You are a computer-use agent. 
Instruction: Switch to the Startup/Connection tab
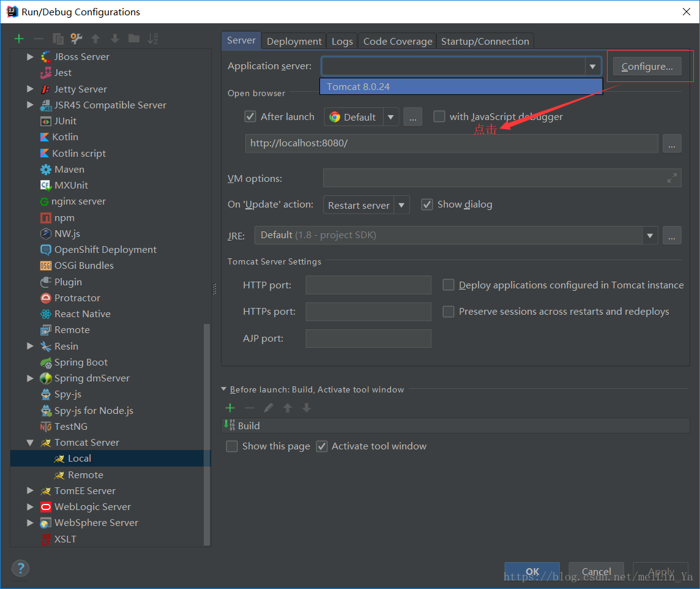[x=485, y=42]
